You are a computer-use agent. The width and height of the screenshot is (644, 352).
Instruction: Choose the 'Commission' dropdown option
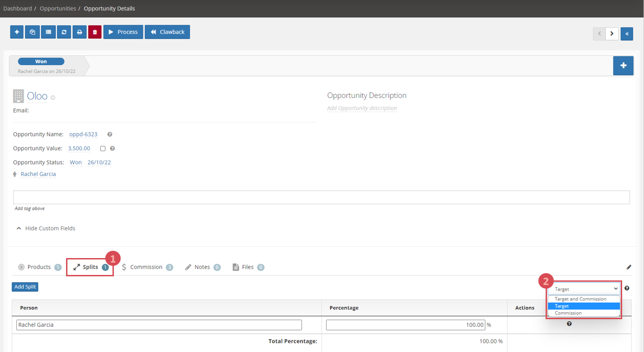click(568, 313)
